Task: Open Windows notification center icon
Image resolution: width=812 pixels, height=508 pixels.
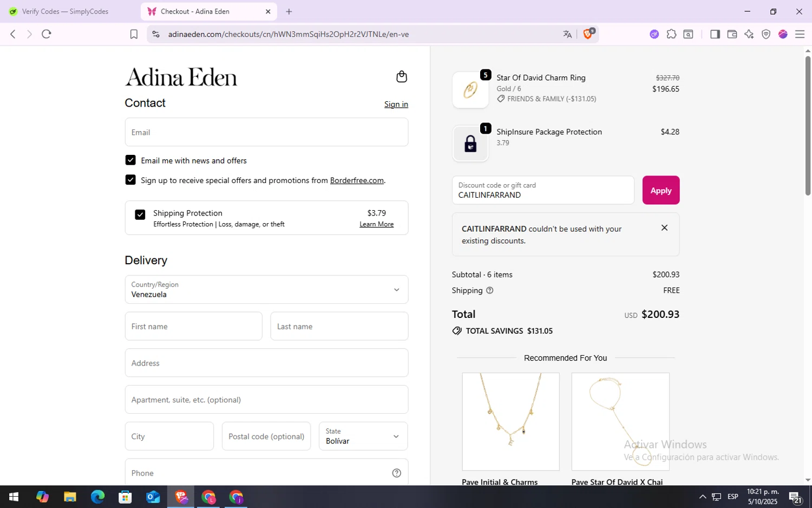Action: (795, 497)
